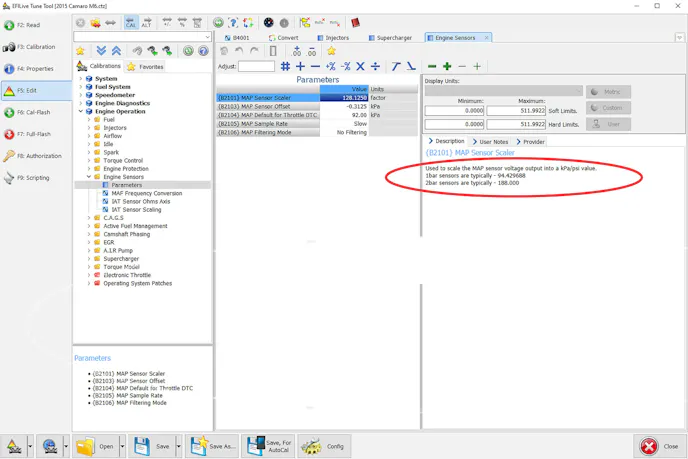Image resolution: width=688 pixels, height=459 pixels.
Task: Click the hash set-value icon next to Adjust
Action: 285,66
